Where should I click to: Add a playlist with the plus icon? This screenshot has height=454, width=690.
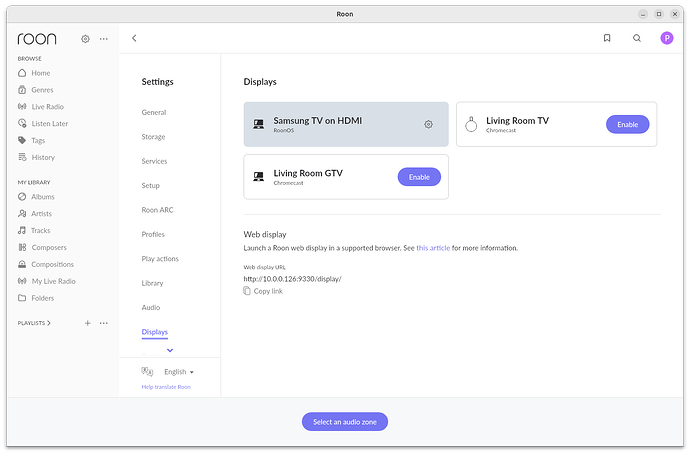(x=88, y=323)
